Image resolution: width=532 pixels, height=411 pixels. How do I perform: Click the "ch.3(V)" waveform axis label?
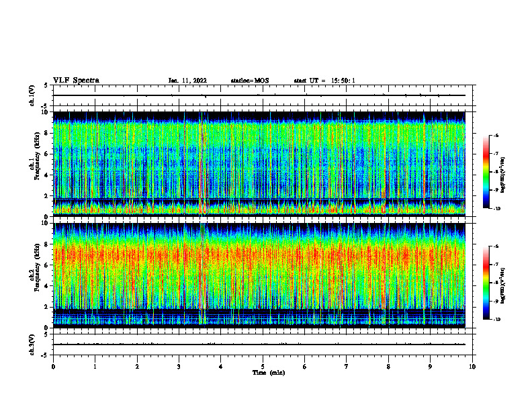click(x=32, y=345)
